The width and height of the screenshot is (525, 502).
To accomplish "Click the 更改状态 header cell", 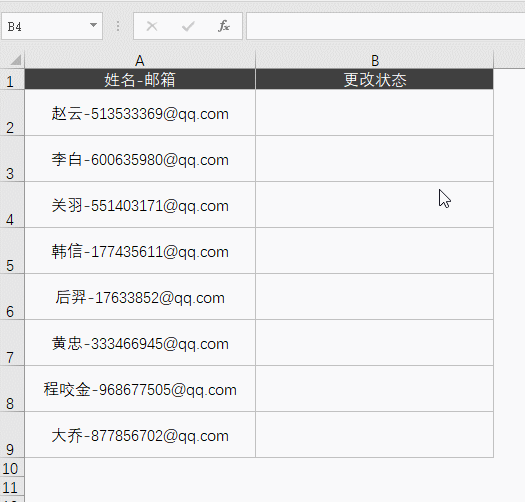I will (374, 79).
